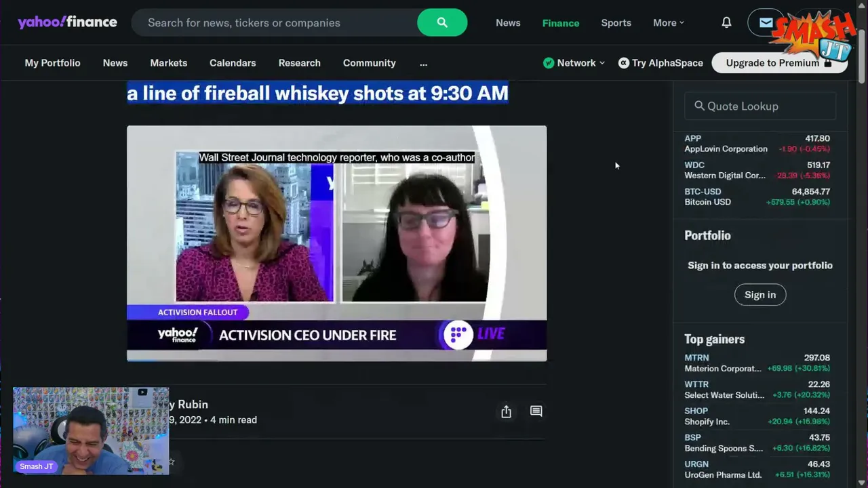Open the ellipsis overflow menu
The width and height of the screenshot is (868, 488).
[424, 63]
